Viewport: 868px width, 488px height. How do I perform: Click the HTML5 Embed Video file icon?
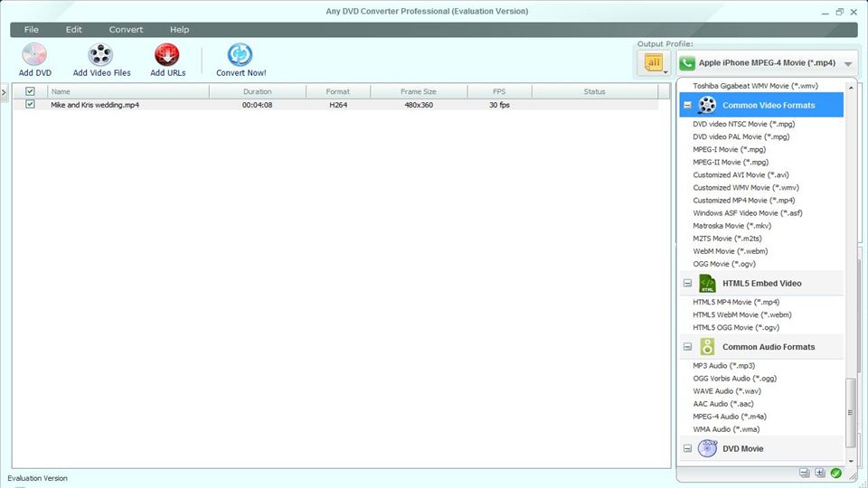click(x=707, y=283)
